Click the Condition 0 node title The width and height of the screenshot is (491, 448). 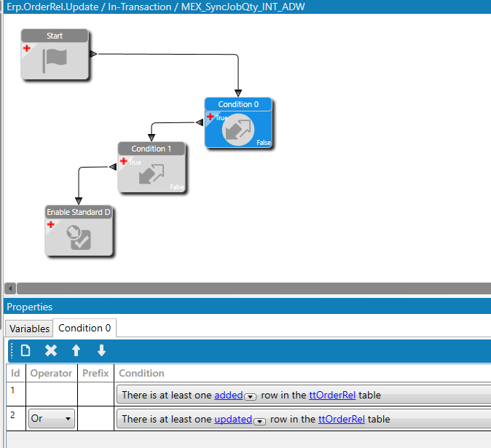pos(238,104)
